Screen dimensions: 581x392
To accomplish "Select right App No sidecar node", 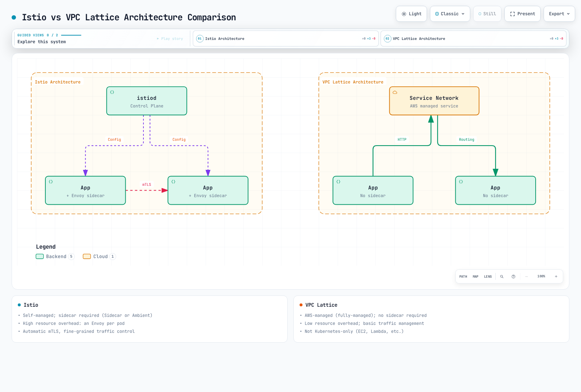I will click(x=495, y=191).
